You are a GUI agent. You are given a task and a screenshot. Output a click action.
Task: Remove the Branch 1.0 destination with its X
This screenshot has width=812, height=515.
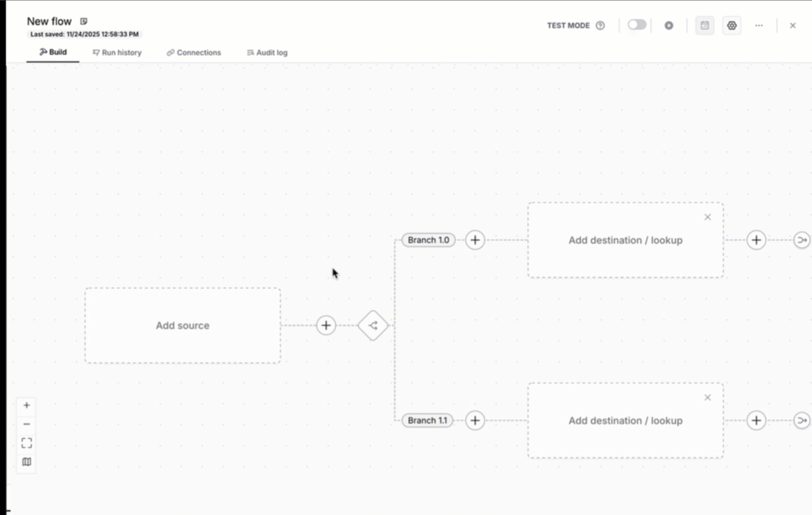(x=708, y=218)
